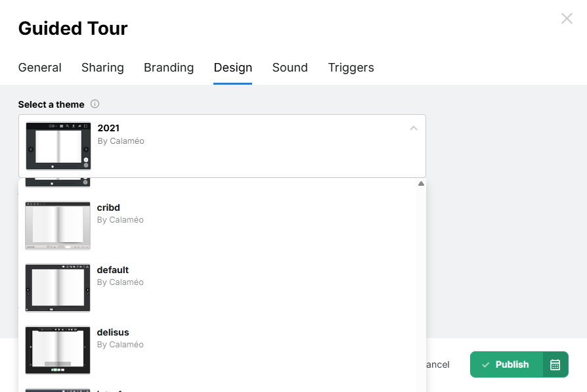Select the Design tab

click(x=233, y=68)
